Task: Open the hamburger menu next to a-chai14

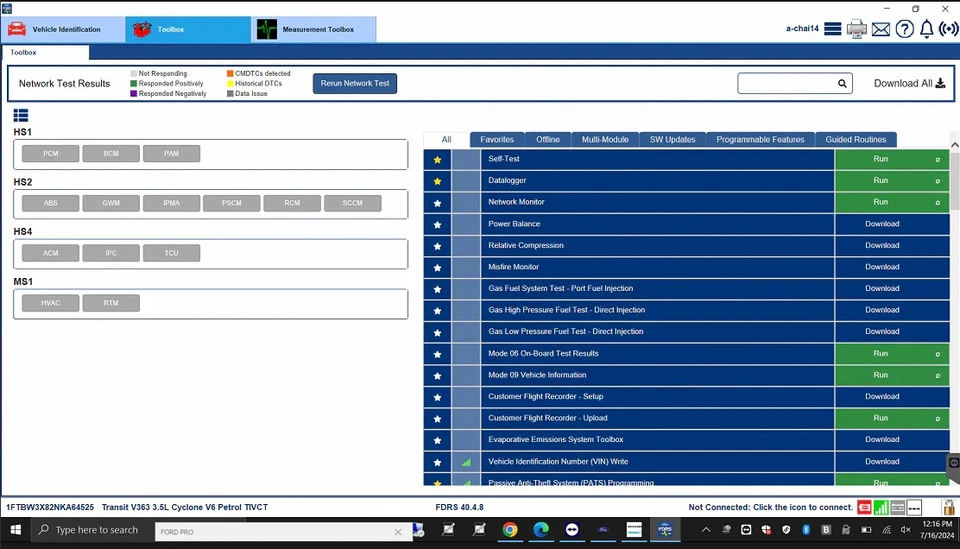Action: [x=832, y=29]
